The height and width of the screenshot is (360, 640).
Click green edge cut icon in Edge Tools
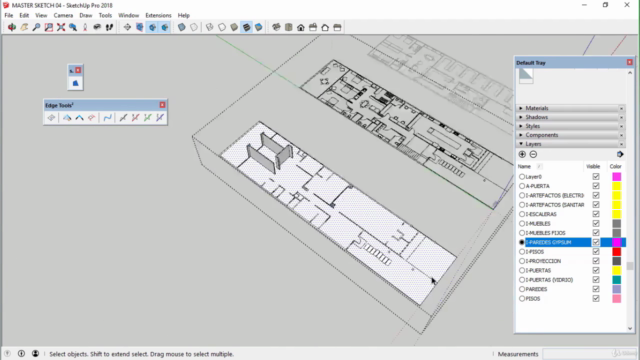(147, 118)
